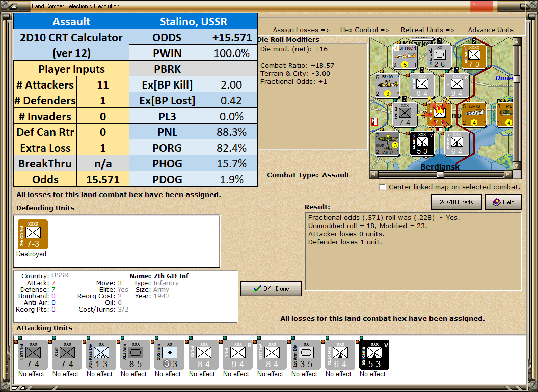Select XLIX Mtn 6-4 attacking unit
The width and height of the screenshot is (538, 392).
click(340, 355)
